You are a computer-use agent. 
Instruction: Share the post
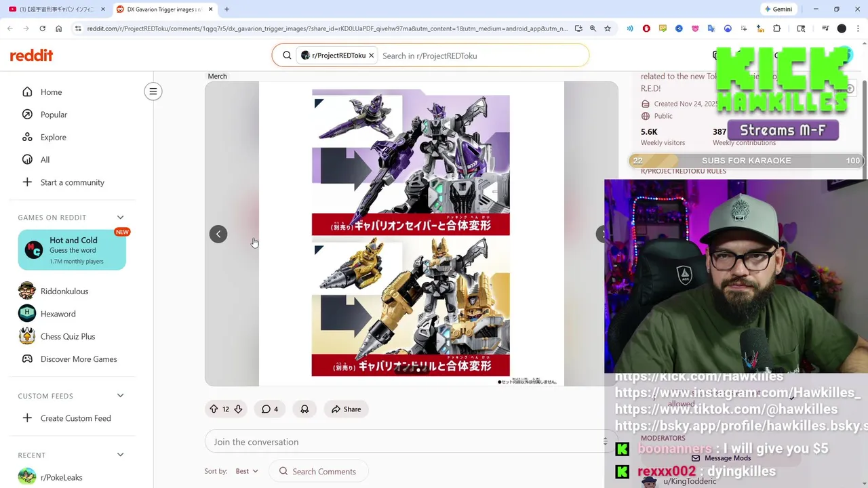pos(346,409)
